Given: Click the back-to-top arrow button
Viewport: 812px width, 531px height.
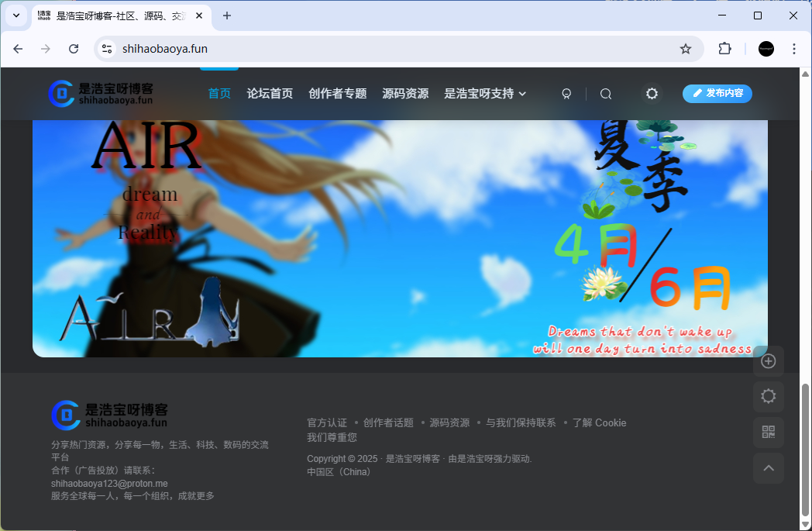Looking at the screenshot, I should (768, 467).
